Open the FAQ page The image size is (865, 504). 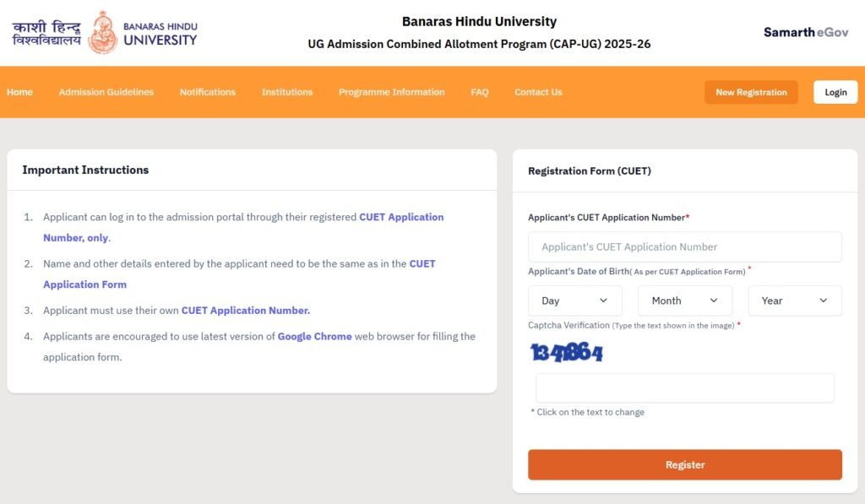(479, 92)
